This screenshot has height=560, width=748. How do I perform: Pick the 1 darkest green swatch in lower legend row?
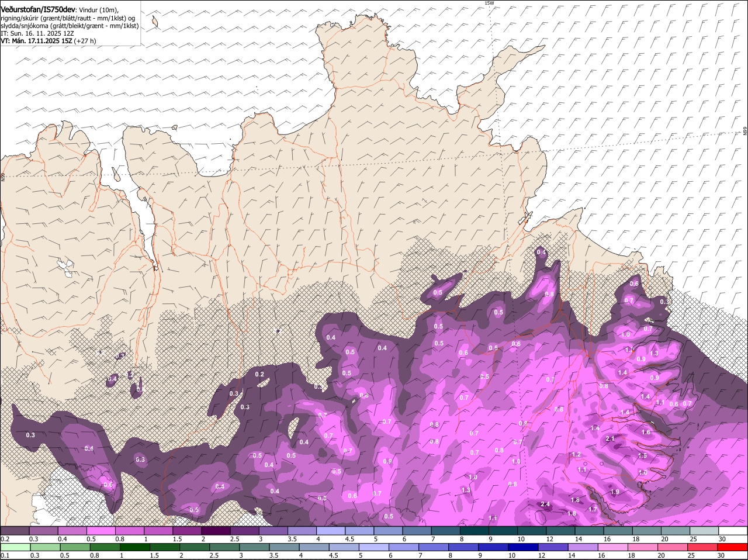tap(134, 547)
